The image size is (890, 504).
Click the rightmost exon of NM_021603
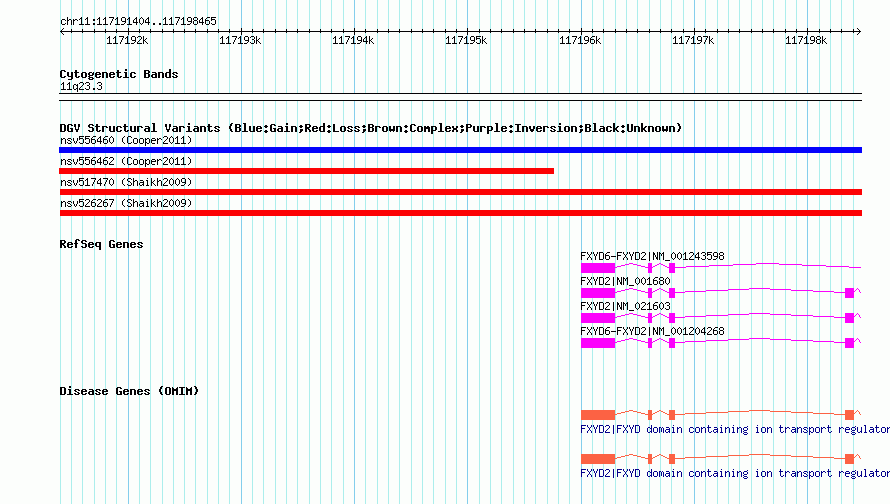pyautogui.click(x=849, y=318)
